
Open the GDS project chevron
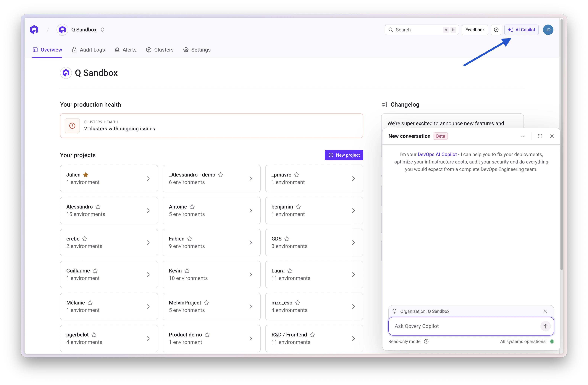click(x=353, y=243)
